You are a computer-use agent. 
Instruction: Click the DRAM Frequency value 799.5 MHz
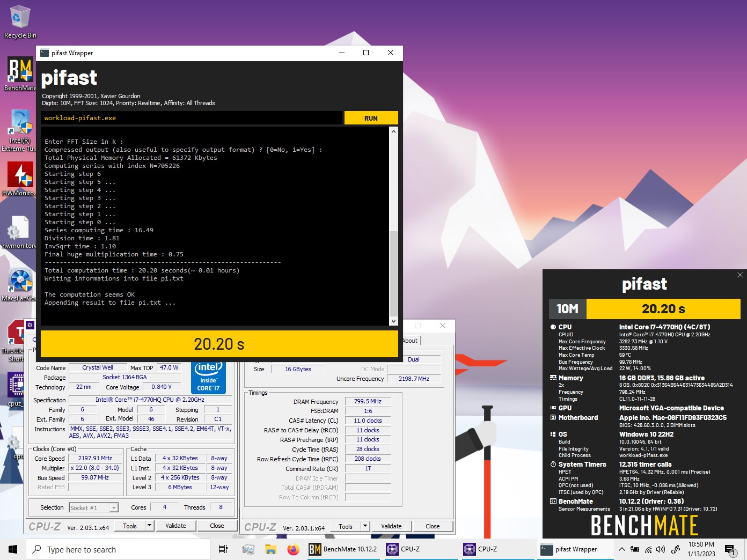pos(368,401)
